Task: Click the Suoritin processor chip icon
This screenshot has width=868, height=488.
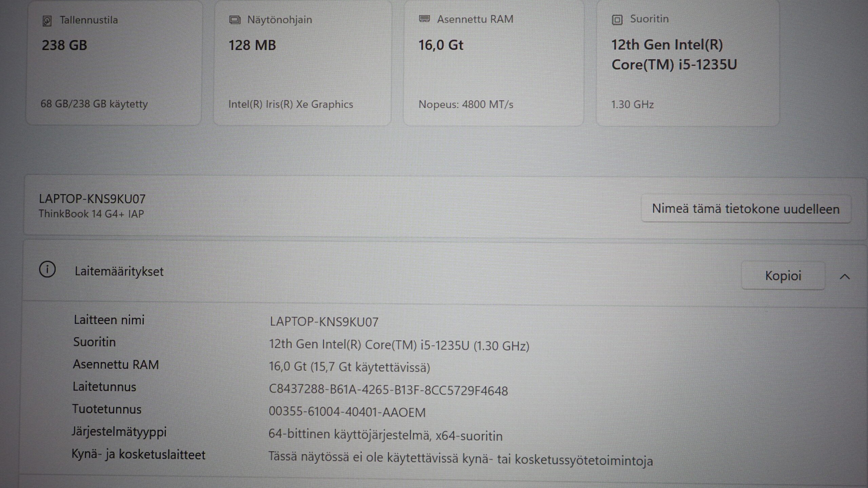Action: 617,20
